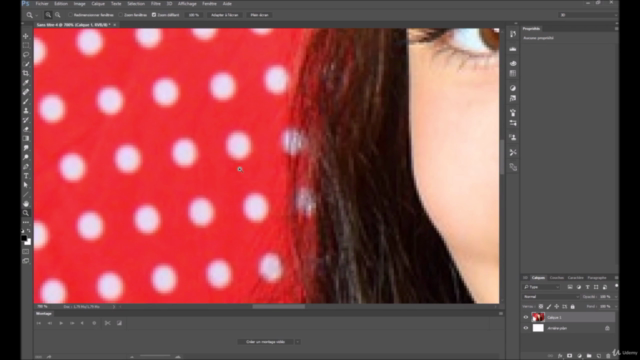Open the Normal blend mode dropdown

pyautogui.click(x=551, y=297)
